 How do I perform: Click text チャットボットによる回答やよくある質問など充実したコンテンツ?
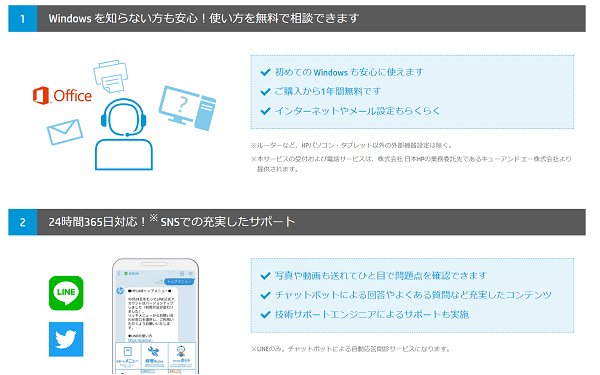[x=413, y=295]
